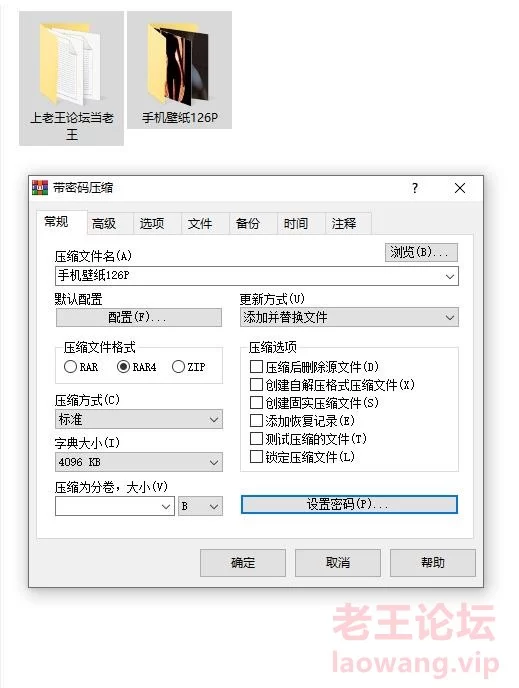Choose the ZIP format radio button

[x=178, y=366]
